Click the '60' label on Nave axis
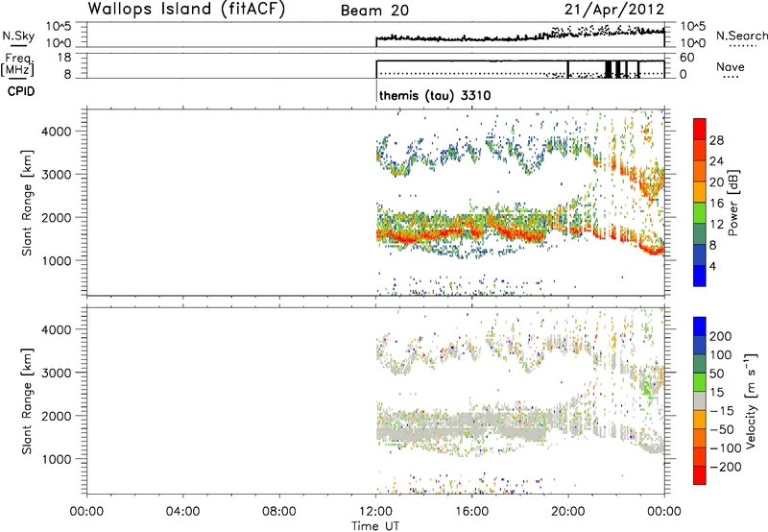 687,58
